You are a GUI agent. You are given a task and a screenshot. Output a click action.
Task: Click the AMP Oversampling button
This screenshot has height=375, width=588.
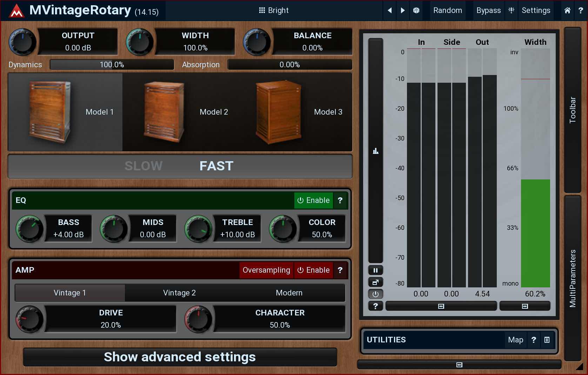(266, 270)
